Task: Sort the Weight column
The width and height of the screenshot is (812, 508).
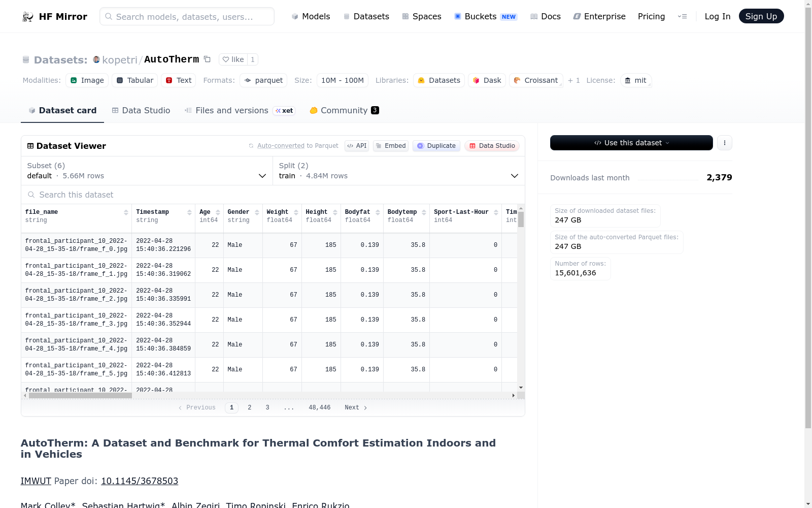Action: click(296, 212)
